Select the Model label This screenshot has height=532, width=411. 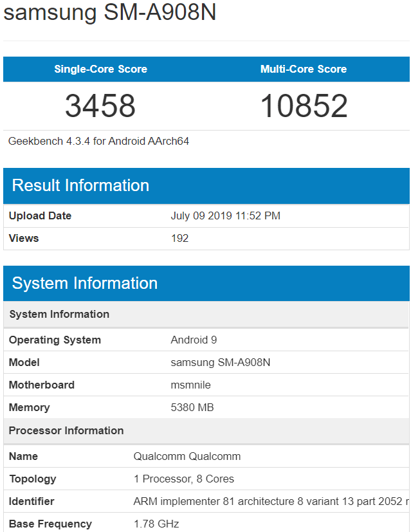[x=24, y=362]
